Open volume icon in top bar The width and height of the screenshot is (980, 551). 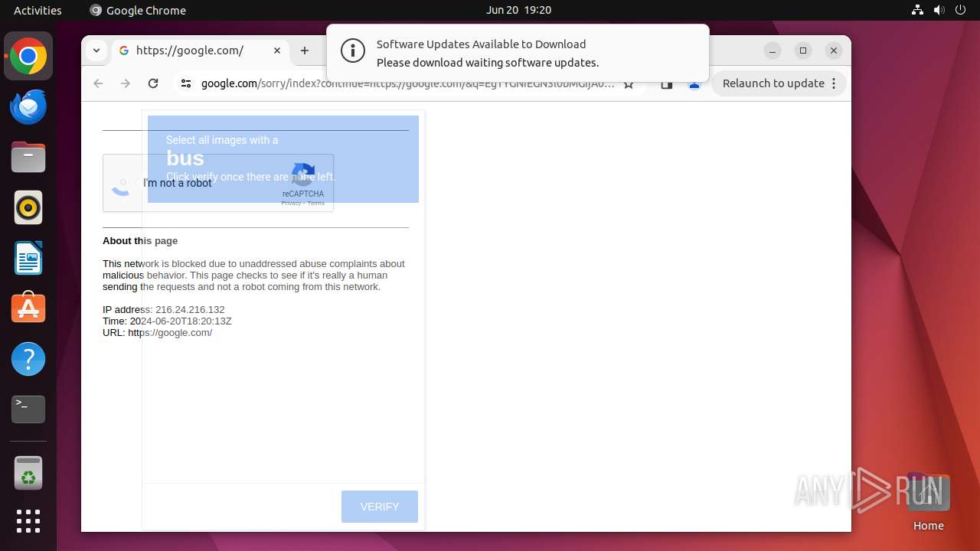(x=939, y=10)
